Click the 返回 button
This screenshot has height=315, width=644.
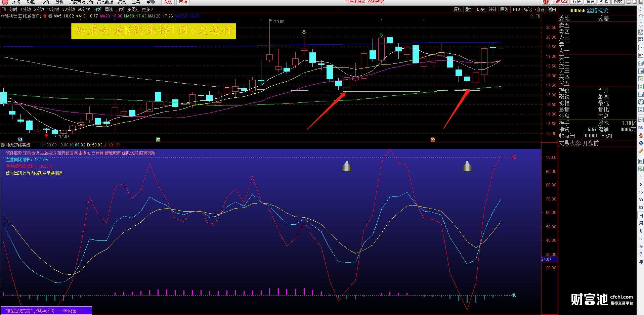(552, 9)
